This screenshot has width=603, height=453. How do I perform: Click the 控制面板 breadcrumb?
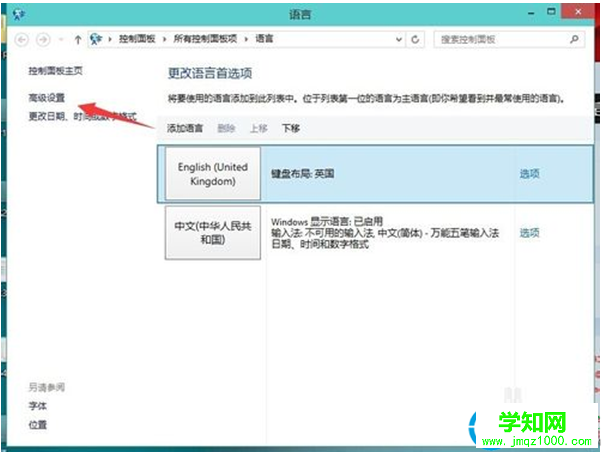(137, 39)
